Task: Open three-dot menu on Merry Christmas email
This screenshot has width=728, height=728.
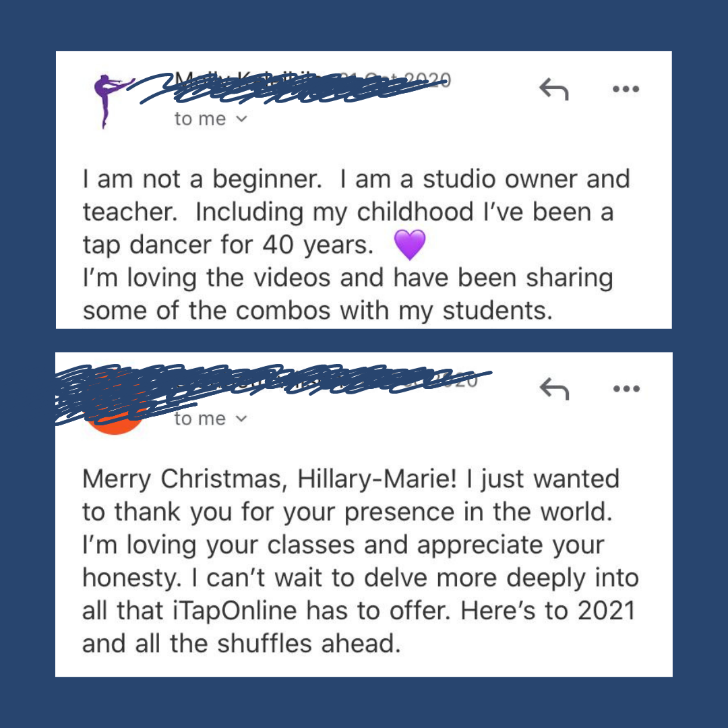Action: click(626, 389)
